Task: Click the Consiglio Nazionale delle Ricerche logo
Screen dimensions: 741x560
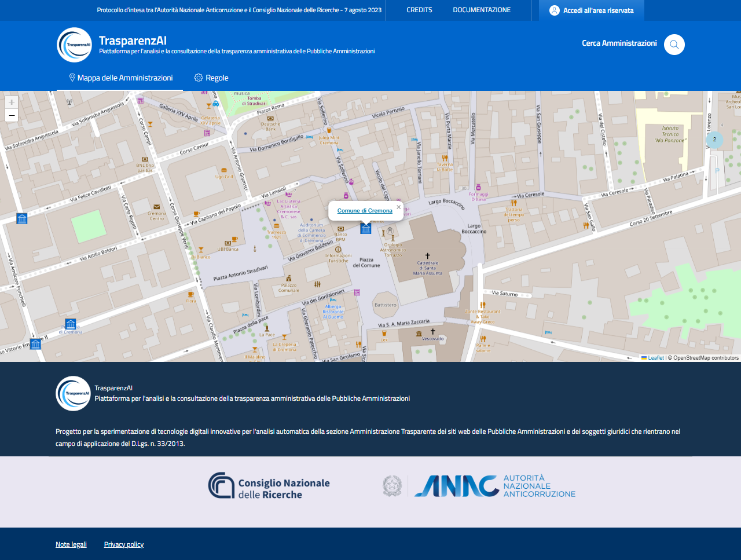Action: [x=269, y=486]
